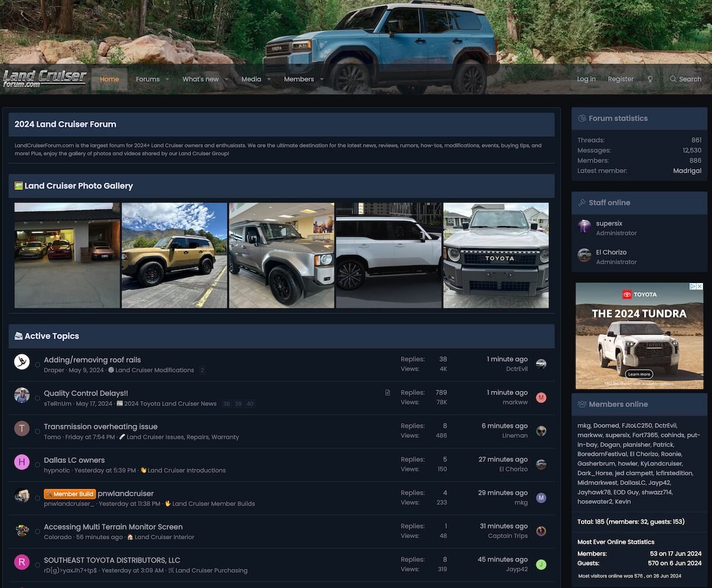This screenshot has height=588, width=712.
Task: Open the Media nav item
Action: [x=251, y=79]
